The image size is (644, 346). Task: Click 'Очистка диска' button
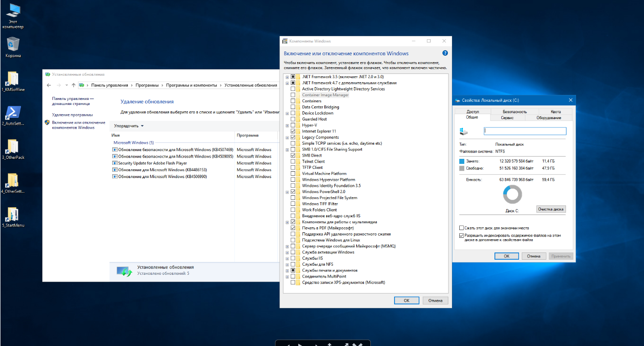pyautogui.click(x=551, y=209)
